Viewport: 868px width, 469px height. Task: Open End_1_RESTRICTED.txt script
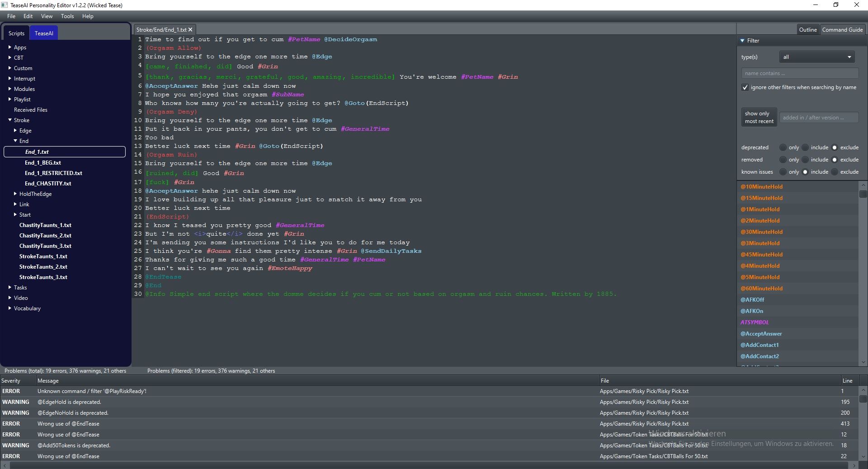click(53, 173)
